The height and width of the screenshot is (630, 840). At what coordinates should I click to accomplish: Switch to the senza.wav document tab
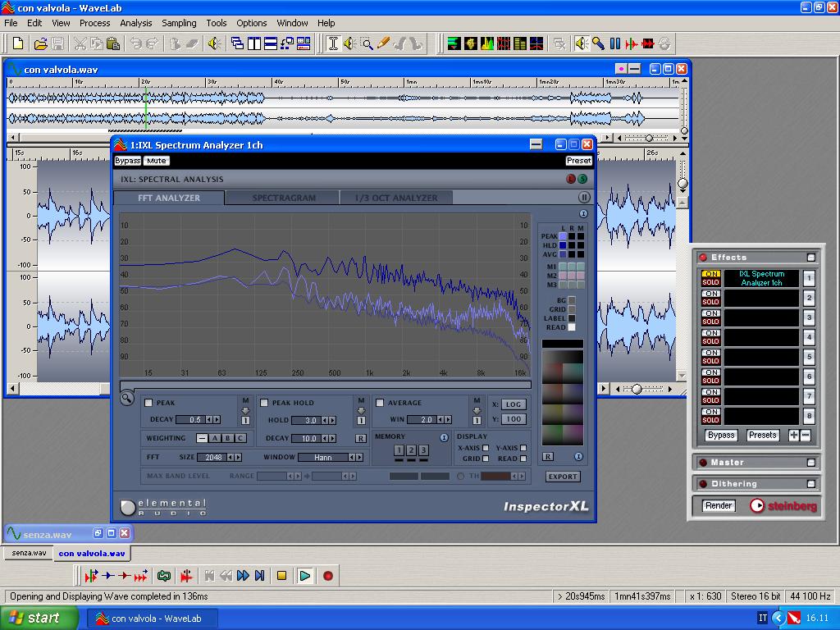(x=29, y=553)
